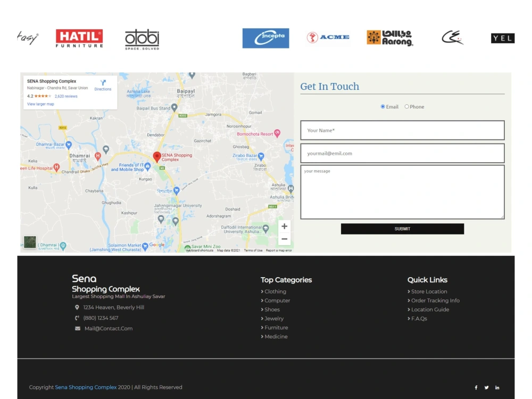532x399 pixels.
Task: Click the Your Name input field
Action: [x=402, y=130]
